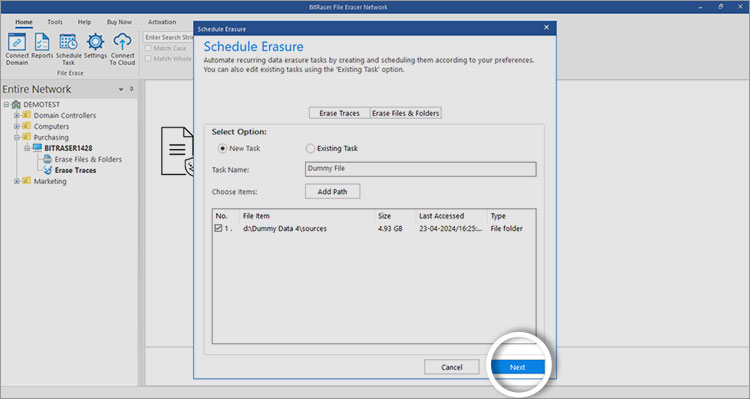Open the Activation tab

[162, 22]
